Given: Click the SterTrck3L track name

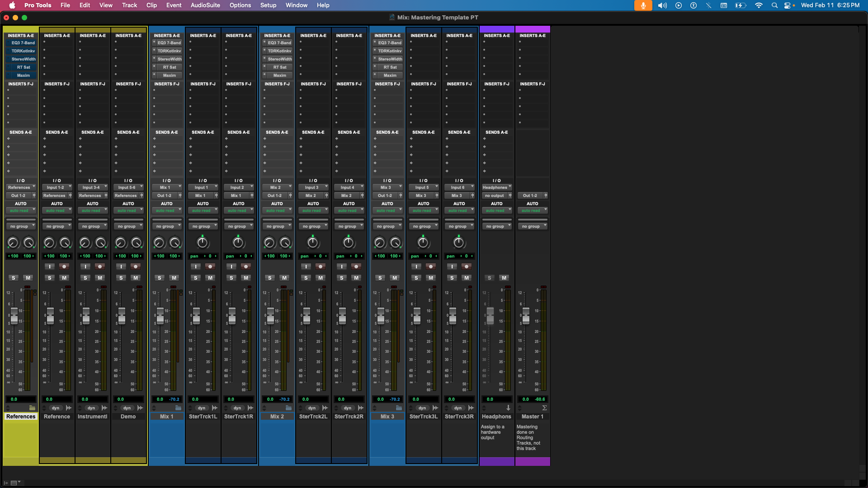Looking at the screenshot, I should (x=423, y=416).
